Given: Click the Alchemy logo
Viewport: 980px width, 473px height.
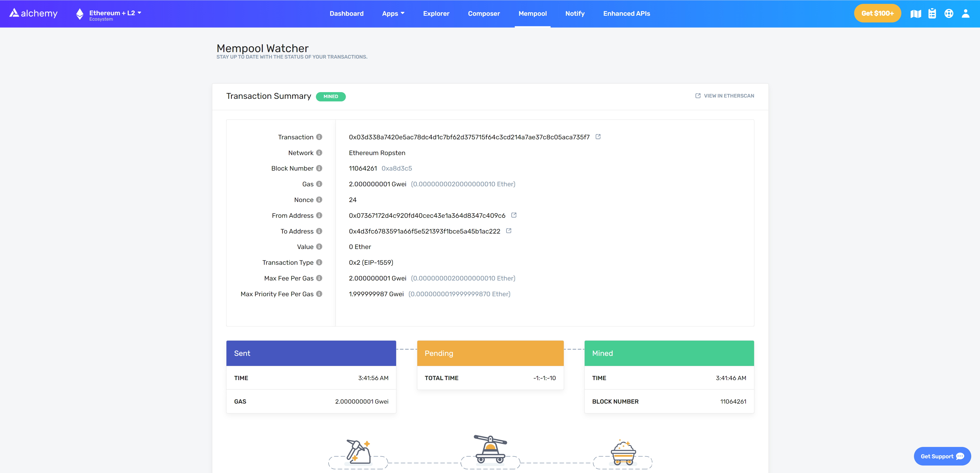Looking at the screenshot, I should point(34,13).
